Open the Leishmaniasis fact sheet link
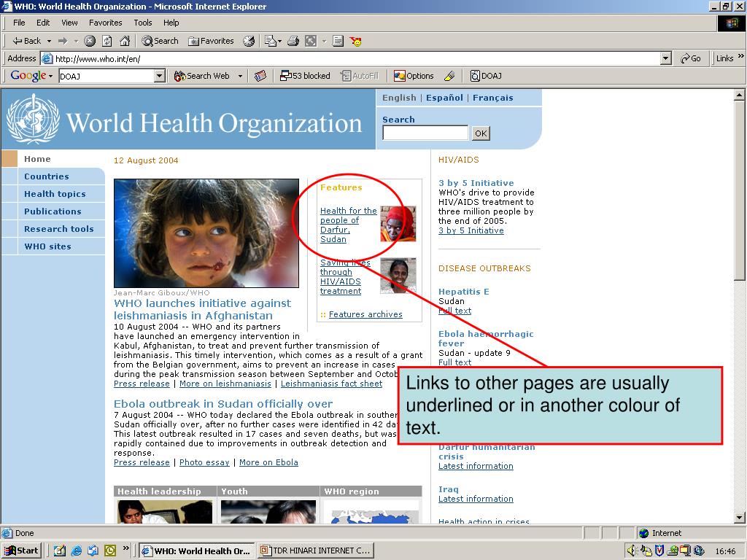The height and width of the screenshot is (560, 747). pos(331,384)
